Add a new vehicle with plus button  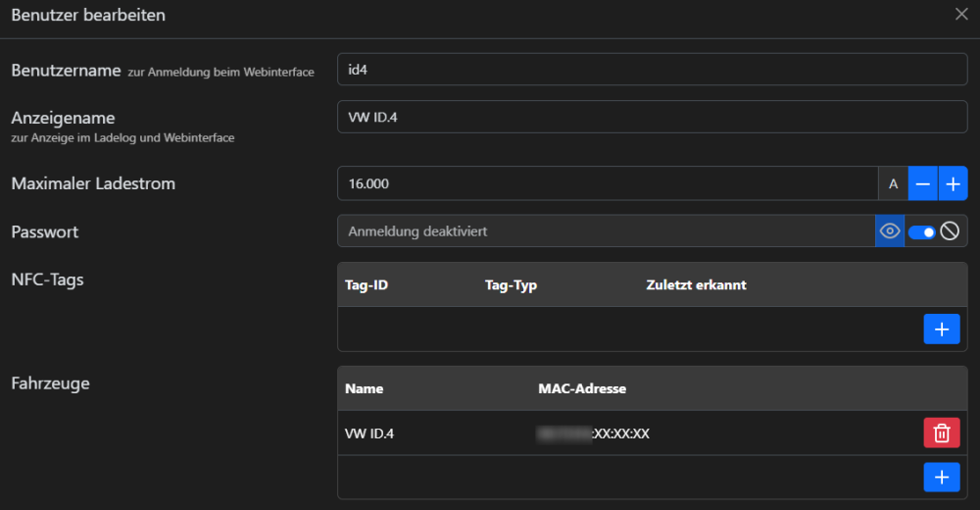[941, 478]
